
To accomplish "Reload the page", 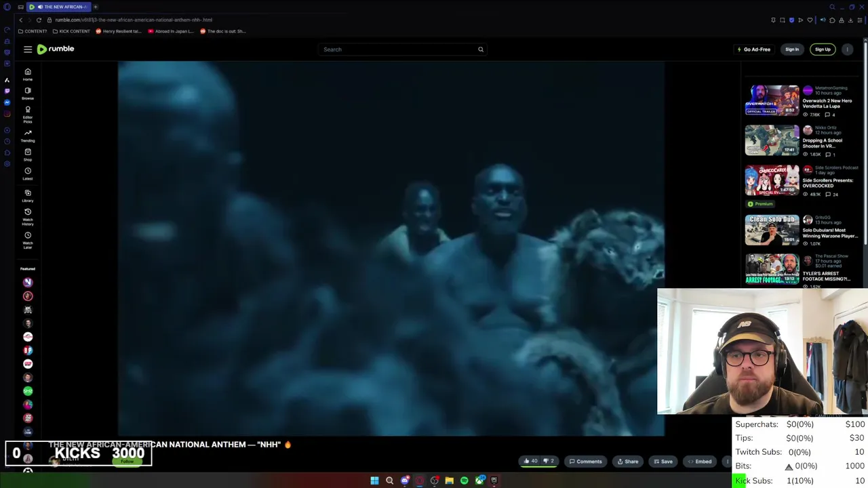I will pyautogui.click(x=39, y=20).
